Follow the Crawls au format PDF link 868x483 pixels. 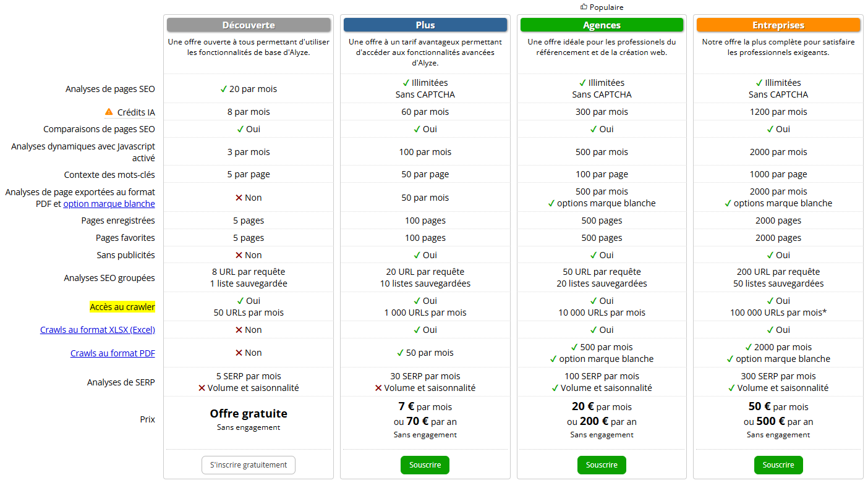pos(113,353)
